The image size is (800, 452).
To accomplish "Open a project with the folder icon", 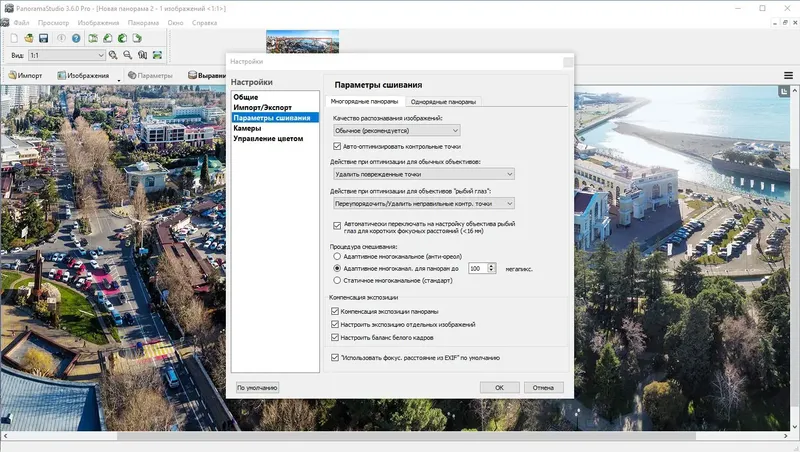I will [29, 38].
